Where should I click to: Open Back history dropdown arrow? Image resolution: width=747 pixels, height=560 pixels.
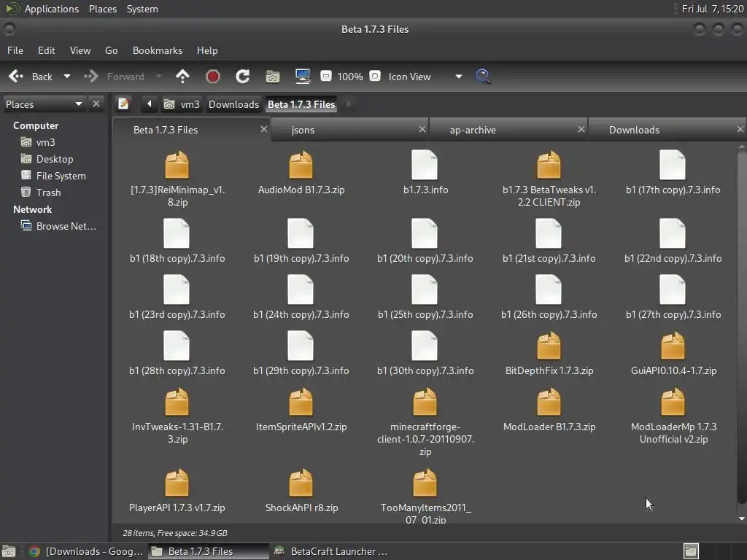click(67, 77)
